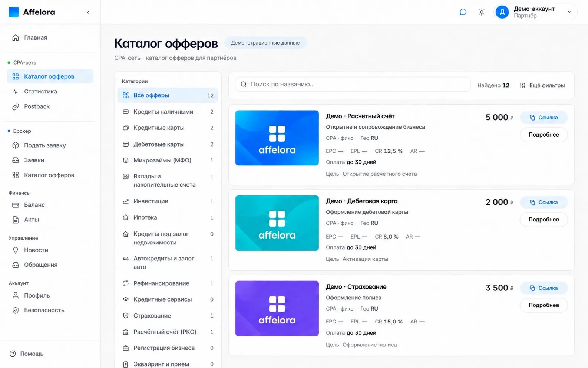This screenshot has width=588, height=368.
Task: Click the Расчётный счёт (РКО) bank icon
Action: pyautogui.click(x=126, y=332)
